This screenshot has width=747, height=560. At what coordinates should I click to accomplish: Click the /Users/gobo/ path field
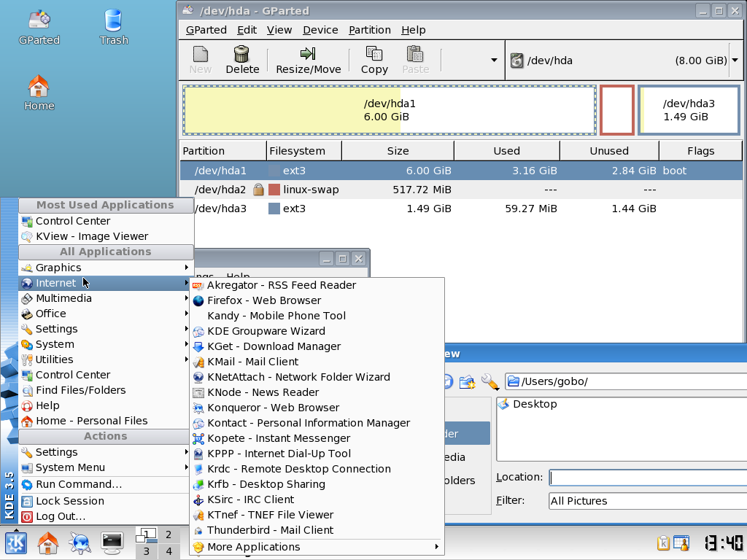(x=626, y=381)
